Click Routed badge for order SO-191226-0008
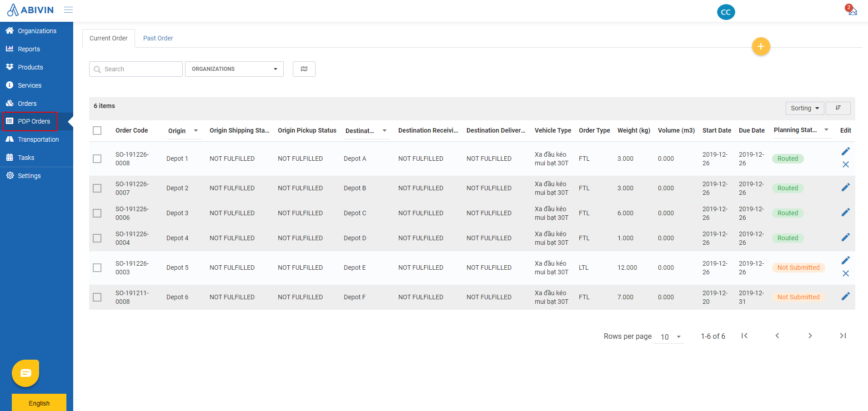The width and height of the screenshot is (868, 411). 788,158
